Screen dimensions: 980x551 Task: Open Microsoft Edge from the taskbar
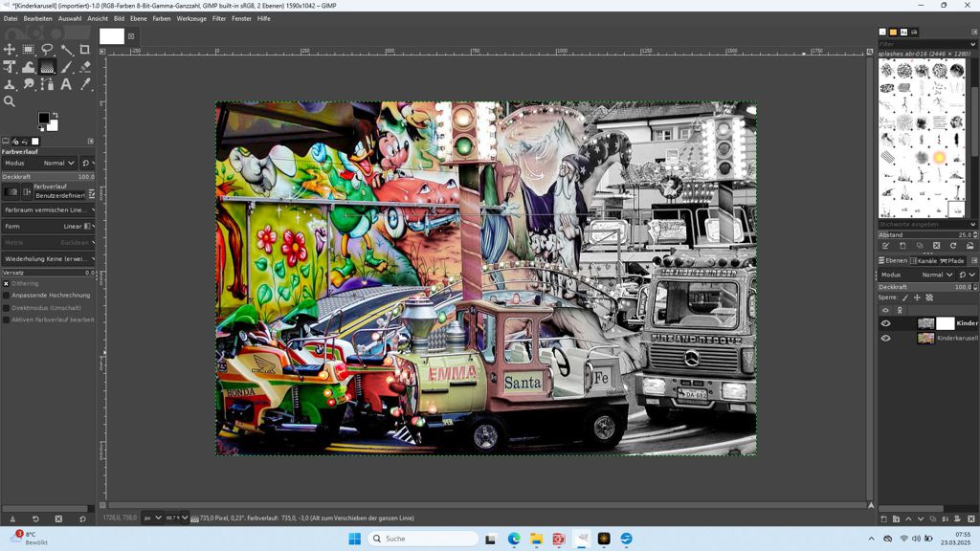[514, 539]
